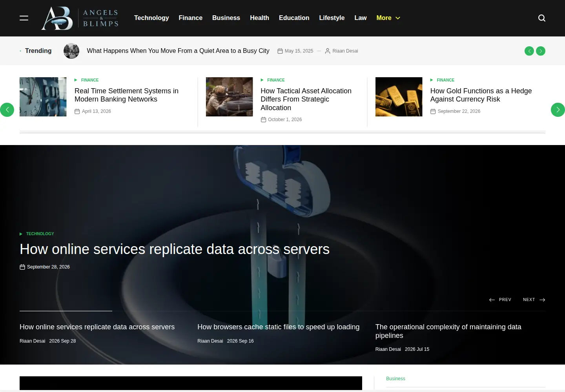Select slide tab about replicating data across servers
This screenshot has width=565, height=392.
point(97,327)
